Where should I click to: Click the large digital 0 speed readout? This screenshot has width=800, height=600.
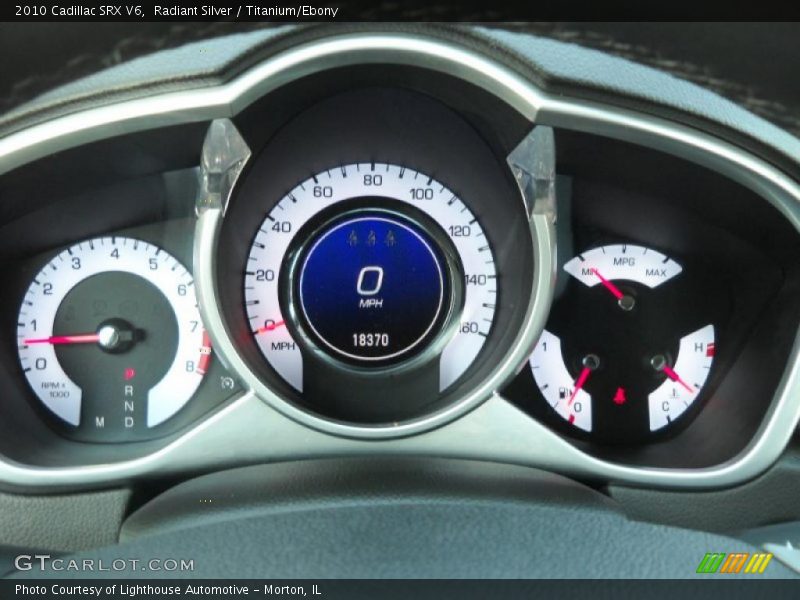point(370,281)
